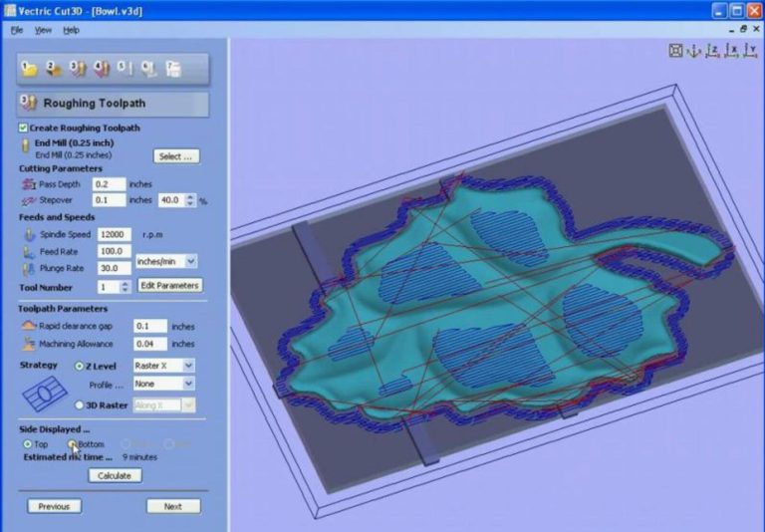
Task: Click Stepover percent field 40.0
Action: 171,200
